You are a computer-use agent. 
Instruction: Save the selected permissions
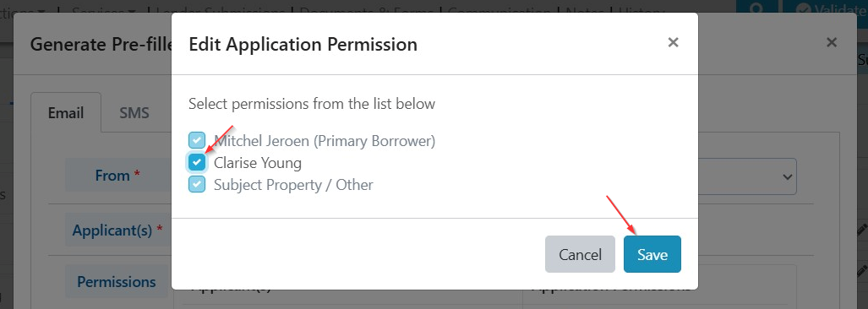point(652,254)
